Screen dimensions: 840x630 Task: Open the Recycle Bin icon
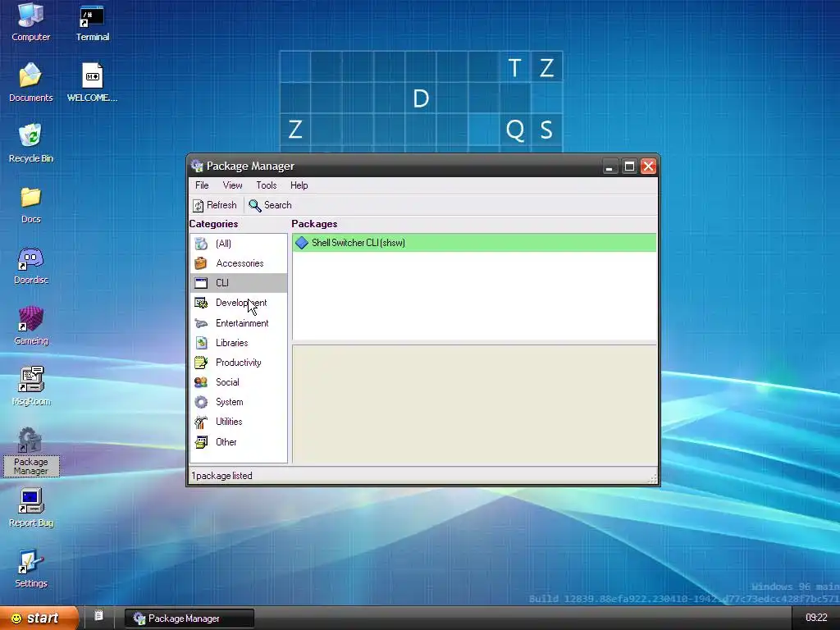30,143
